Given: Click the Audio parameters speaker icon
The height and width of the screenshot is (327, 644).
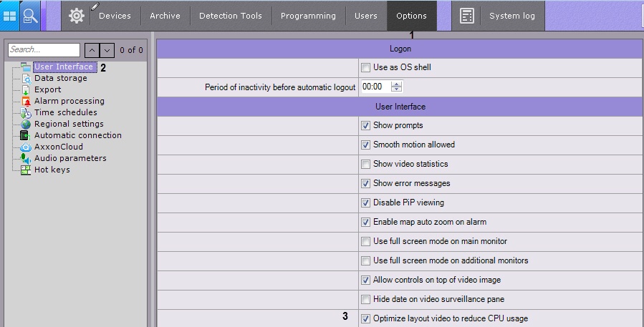Looking at the screenshot, I should [26, 158].
